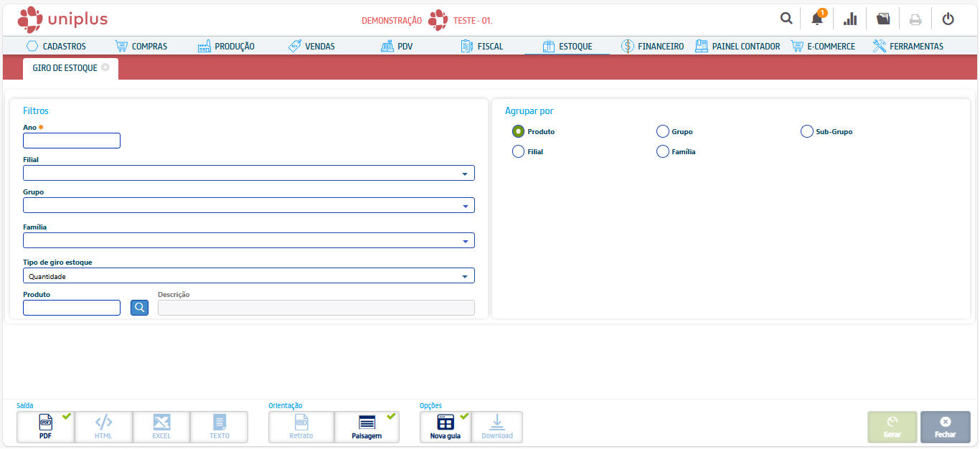Image resolution: width=980 pixels, height=449 pixels.
Task: Select the Nova guia option
Action: (x=446, y=427)
